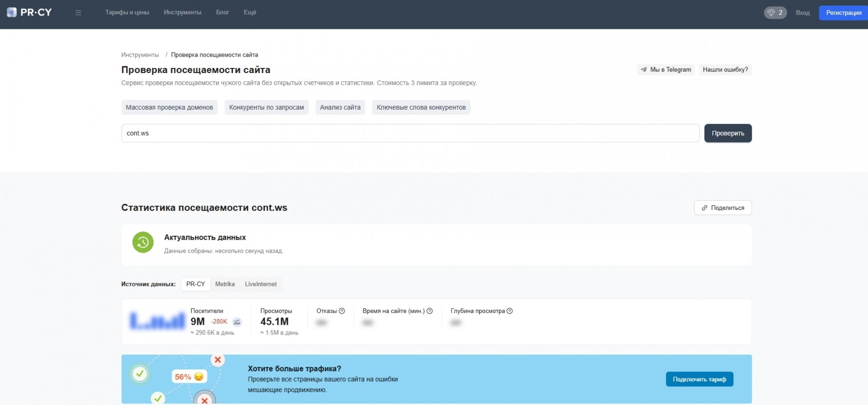Viewport: 868px width, 405px height.
Task: Click the visitors chart icon next to -280K
Action: click(x=237, y=322)
